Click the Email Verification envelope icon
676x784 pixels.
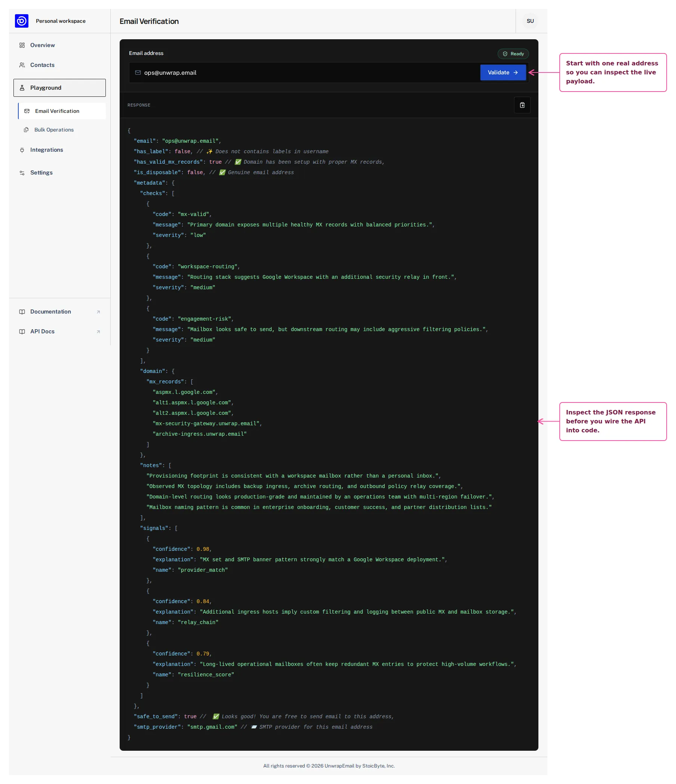27,111
